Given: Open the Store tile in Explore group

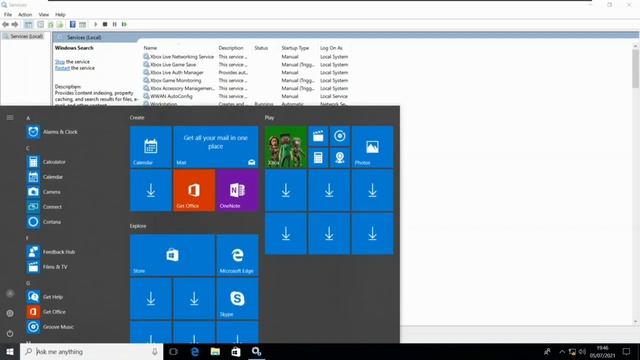Looking at the screenshot, I should click(172, 255).
